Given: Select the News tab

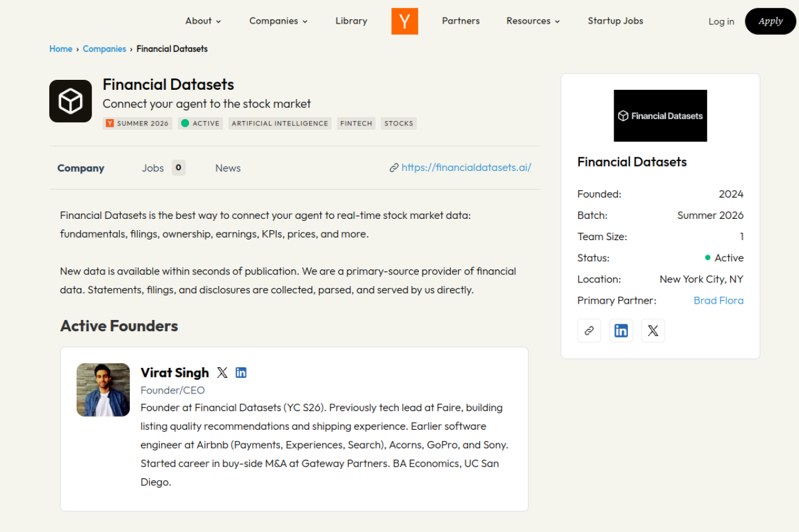Looking at the screenshot, I should (x=228, y=168).
